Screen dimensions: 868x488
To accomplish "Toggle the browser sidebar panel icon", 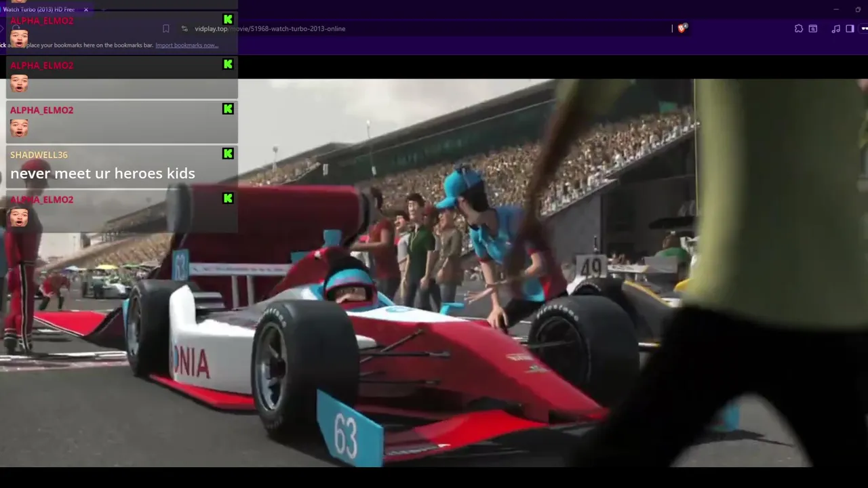I will point(850,28).
